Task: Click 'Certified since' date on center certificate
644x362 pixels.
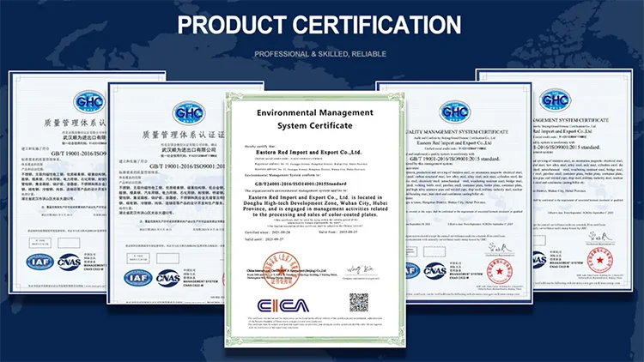Action: coord(267,232)
